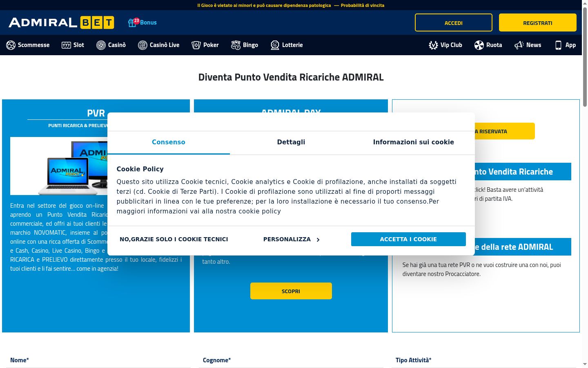Screen dimensions: 588x368
Task: Click the Casinò chip icon
Action: point(101,45)
